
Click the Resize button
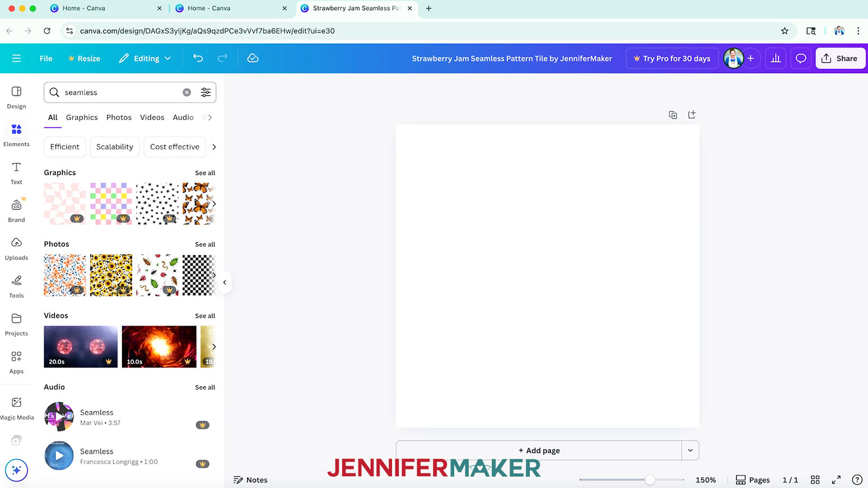coord(84,58)
